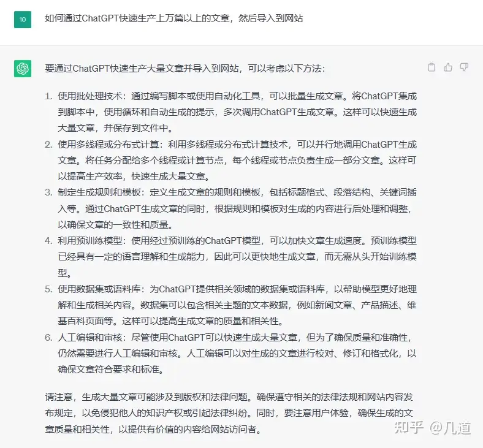
Task: Click the line 大量文章，并保存到文件中
Action: (x=115, y=127)
